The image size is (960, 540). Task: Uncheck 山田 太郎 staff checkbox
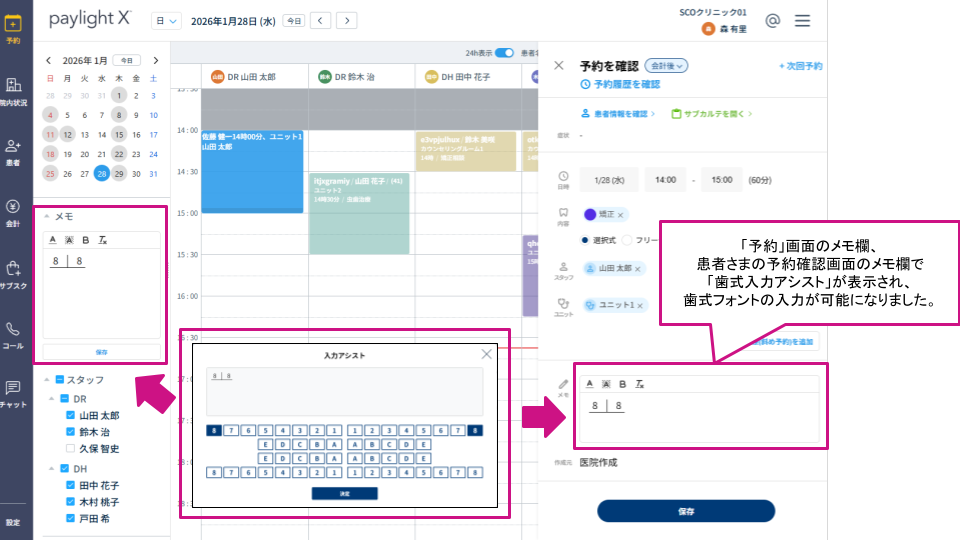pyautogui.click(x=70, y=415)
